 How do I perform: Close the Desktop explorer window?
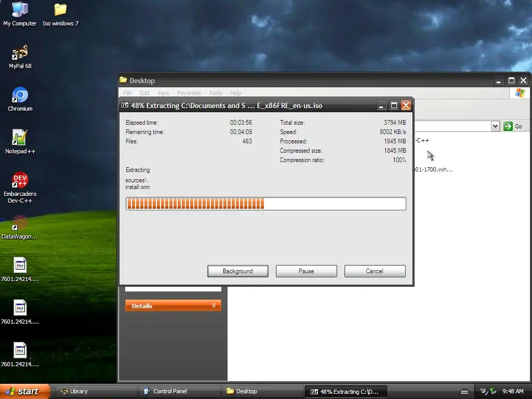(x=524, y=81)
